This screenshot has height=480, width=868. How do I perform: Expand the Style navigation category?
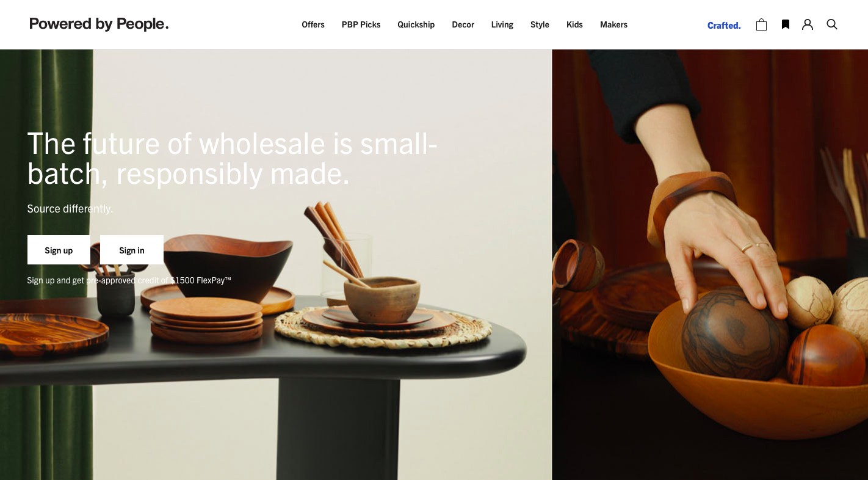(540, 24)
